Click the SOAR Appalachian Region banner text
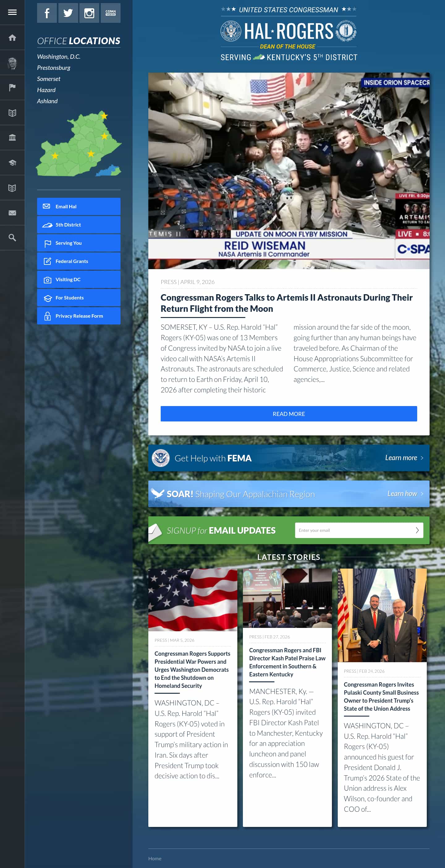The width and height of the screenshot is (445, 868). (x=240, y=494)
